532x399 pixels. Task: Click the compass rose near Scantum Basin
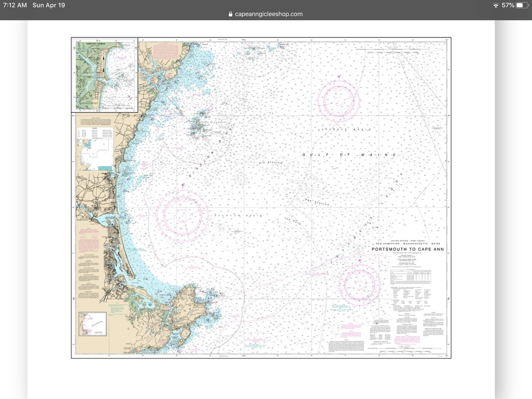coord(183,216)
